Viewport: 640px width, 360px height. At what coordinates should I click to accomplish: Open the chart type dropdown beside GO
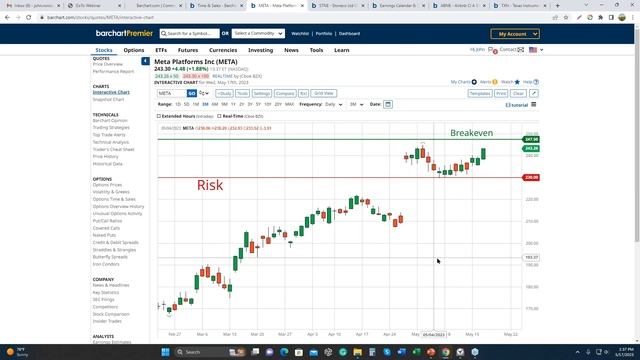(204, 93)
